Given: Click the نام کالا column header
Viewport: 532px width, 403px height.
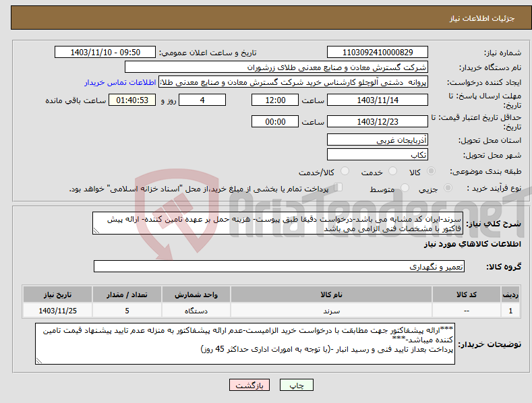Looking at the screenshot, I should tap(331, 294).
